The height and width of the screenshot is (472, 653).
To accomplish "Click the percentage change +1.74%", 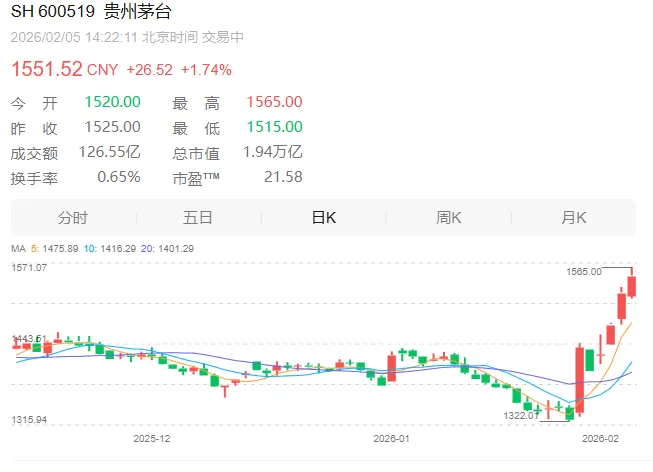I will click(x=206, y=70).
